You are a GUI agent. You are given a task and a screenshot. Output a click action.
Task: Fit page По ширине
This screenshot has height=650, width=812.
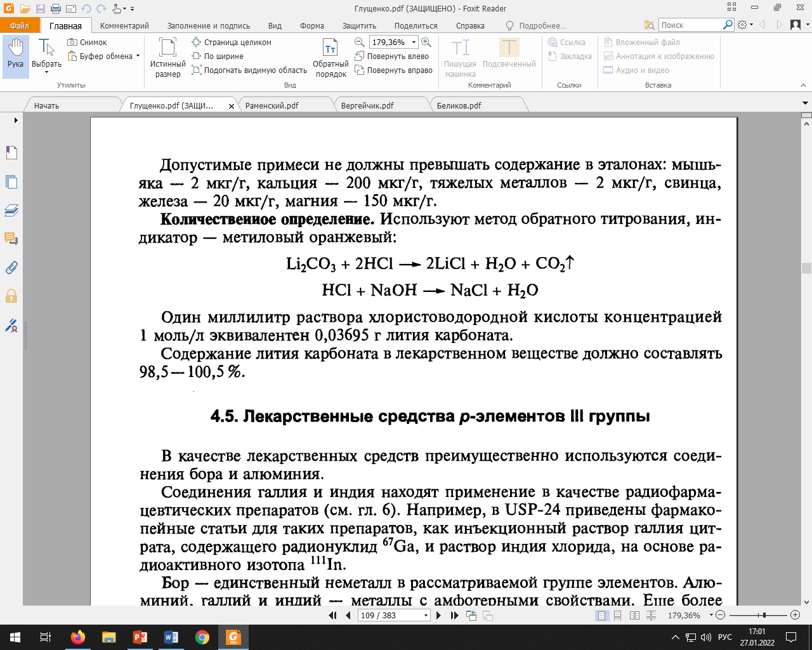click(x=218, y=56)
